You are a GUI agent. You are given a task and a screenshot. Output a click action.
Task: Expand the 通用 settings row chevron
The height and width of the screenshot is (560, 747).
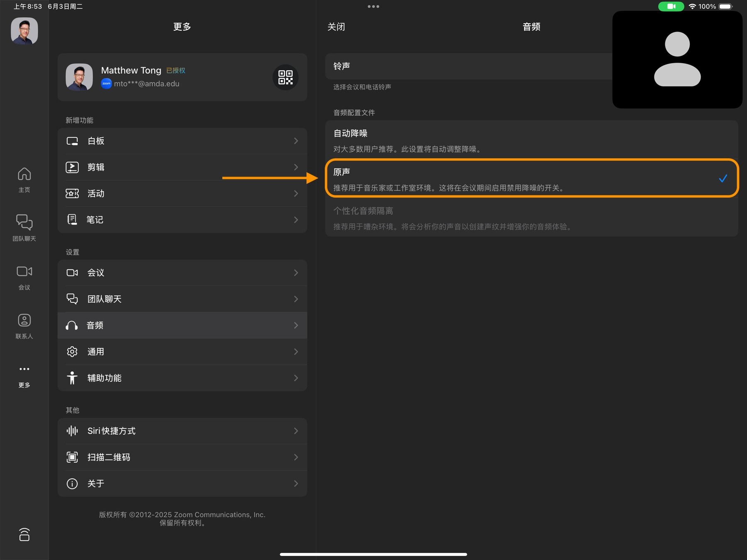tap(296, 352)
